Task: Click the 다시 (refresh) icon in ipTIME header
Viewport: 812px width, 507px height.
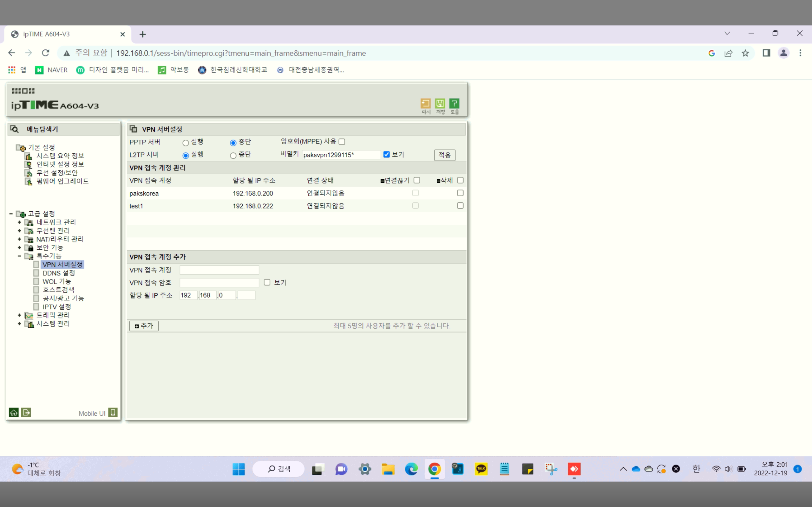Action: [425, 103]
